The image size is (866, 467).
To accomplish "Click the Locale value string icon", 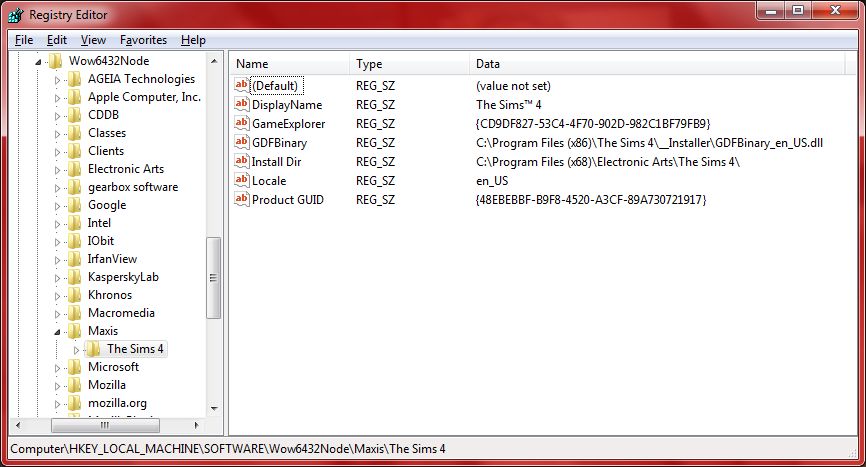I will (241, 180).
